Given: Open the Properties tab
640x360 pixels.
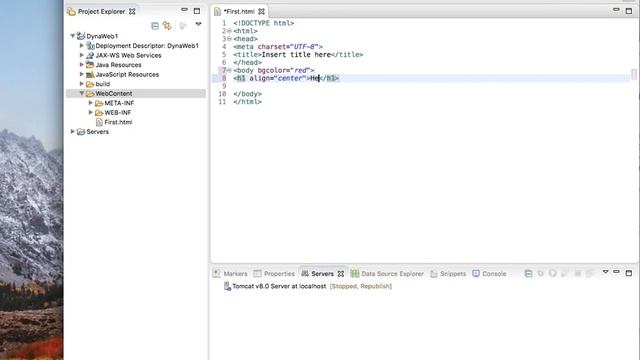Looking at the screenshot, I should 274,273.
